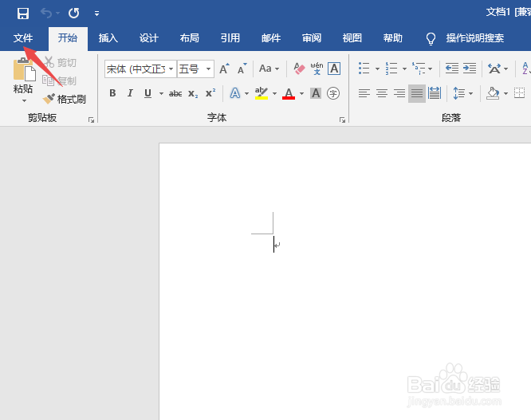Expand text effects dropdown arrow
The image size is (531, 420).
point(246,93)
